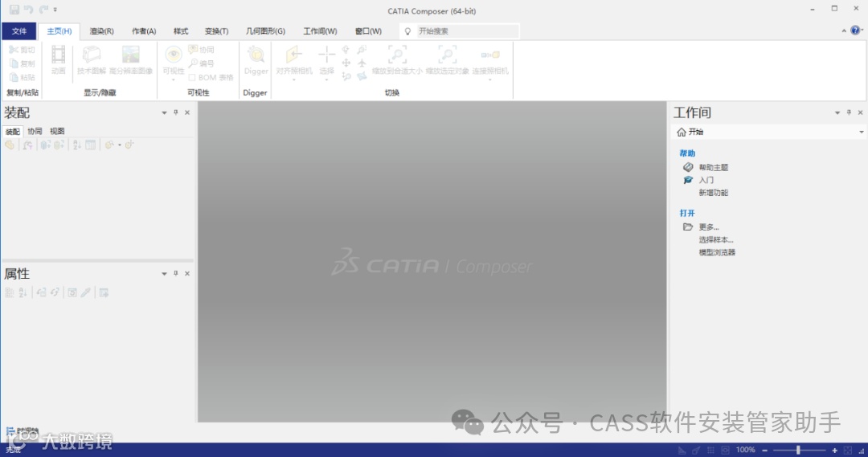Switch to the 窗口(W) ribbon tab
The height and width of the screenshot is (457, 868).
click(x=369, y=31)
